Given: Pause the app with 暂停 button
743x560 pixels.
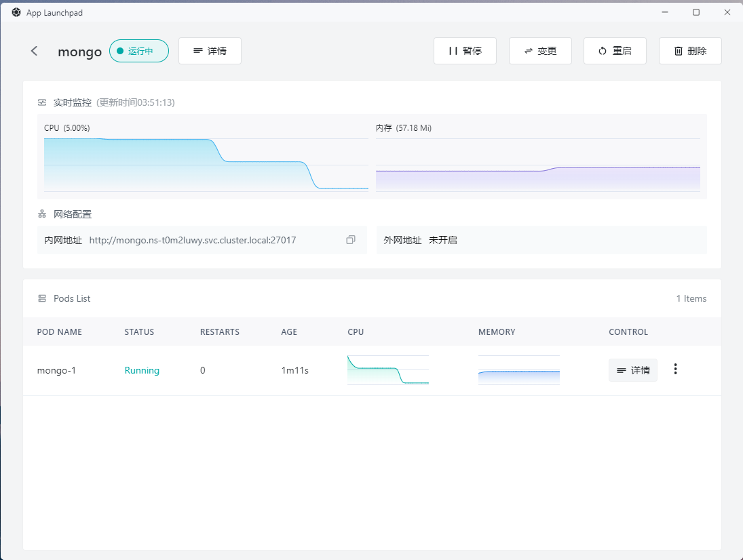Looking at the screenshot, I should tap(465, 51).
